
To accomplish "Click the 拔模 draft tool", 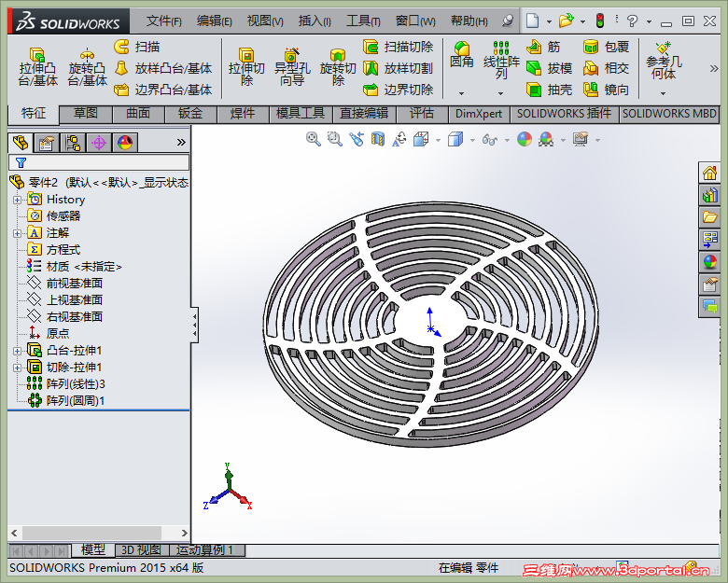I will [549, 68].
